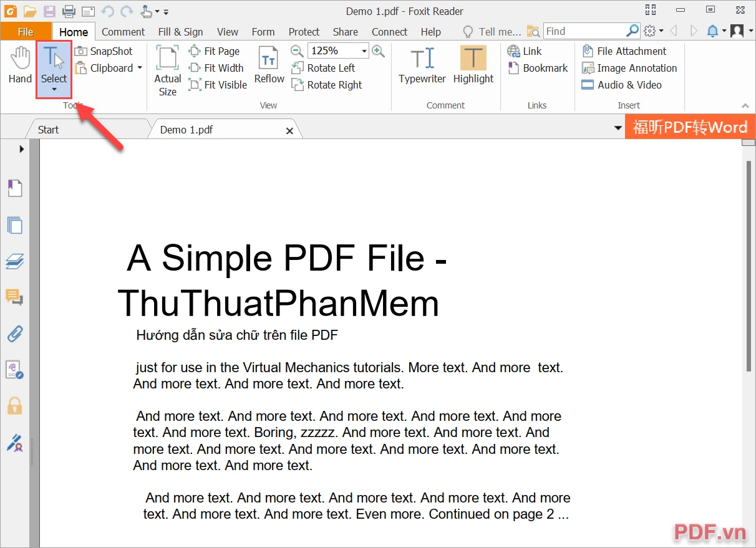The height and width of the screenshot is (548, 756).
Task: Open the user account icon
Action: pos(737,31)
